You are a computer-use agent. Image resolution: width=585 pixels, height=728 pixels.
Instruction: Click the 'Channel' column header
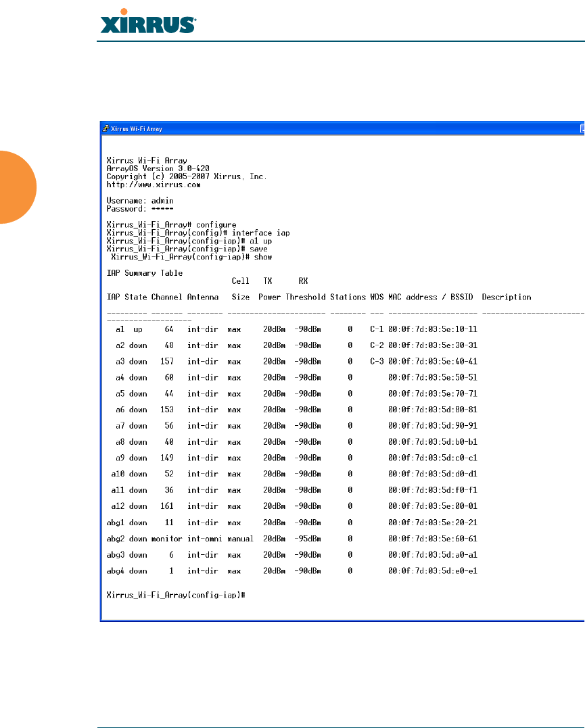click(167, 297)
